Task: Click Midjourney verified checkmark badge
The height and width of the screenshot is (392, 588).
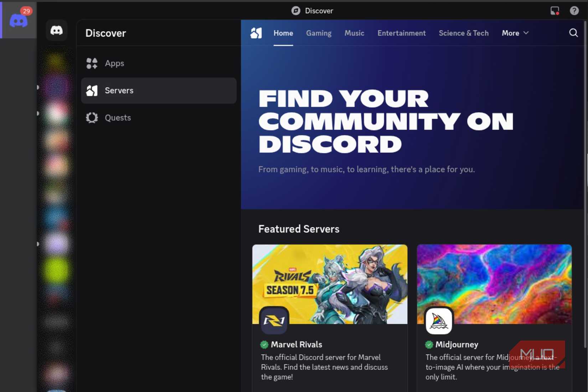Action: point(429,345)
